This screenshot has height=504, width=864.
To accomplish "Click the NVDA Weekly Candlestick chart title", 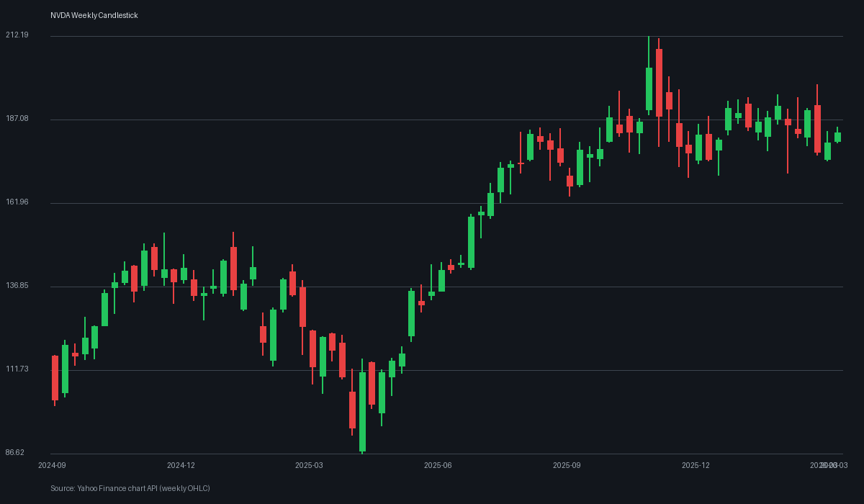I will point(94,15).
